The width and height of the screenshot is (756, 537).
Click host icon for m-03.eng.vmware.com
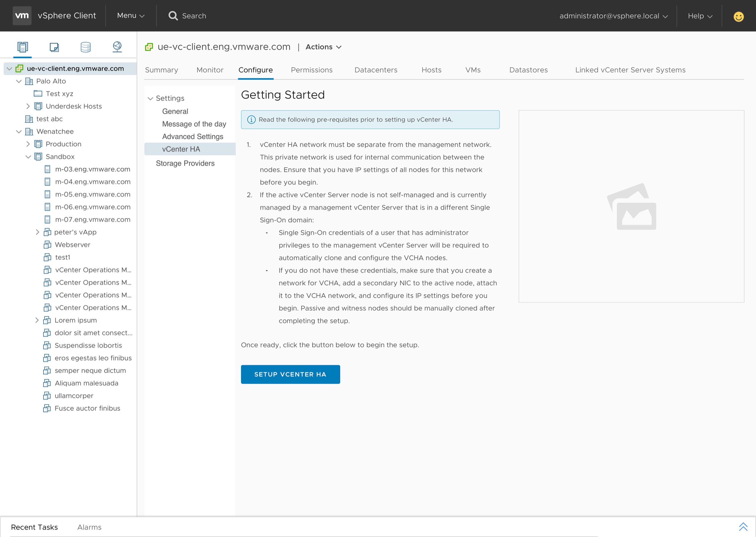48,169
